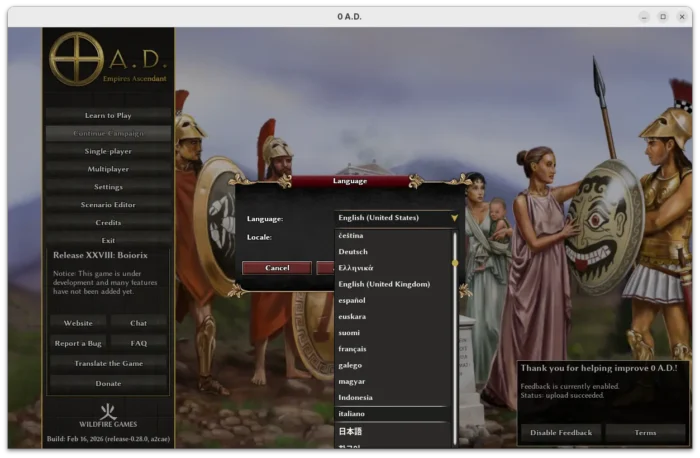This screenshot has height=458, width=700.
Task: Open the Translate the Game link
Action: pyautogui.click(x=108, y=363)
